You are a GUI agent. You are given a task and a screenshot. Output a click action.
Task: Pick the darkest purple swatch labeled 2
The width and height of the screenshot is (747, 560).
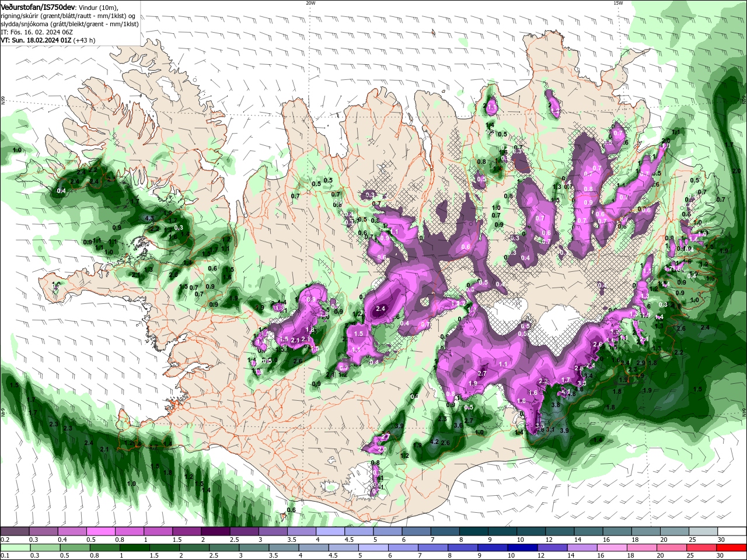click(215, 531)
